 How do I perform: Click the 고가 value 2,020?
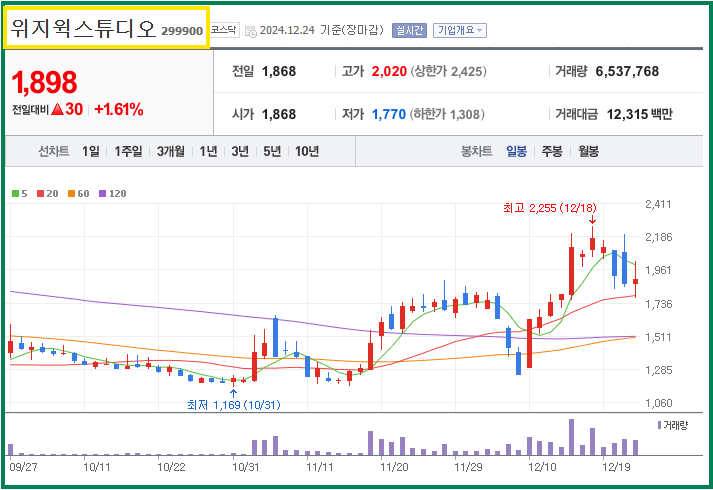[x=389, y=71]
